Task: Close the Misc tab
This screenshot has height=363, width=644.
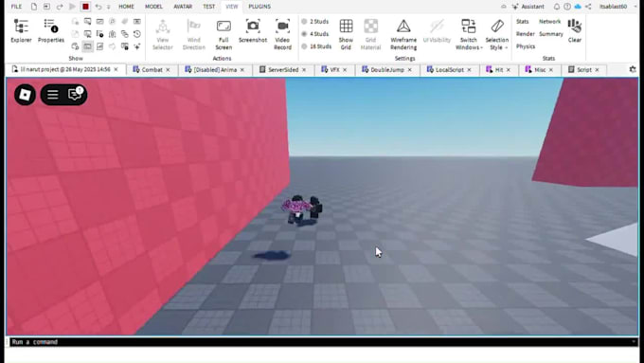Action: pos(551,70)
